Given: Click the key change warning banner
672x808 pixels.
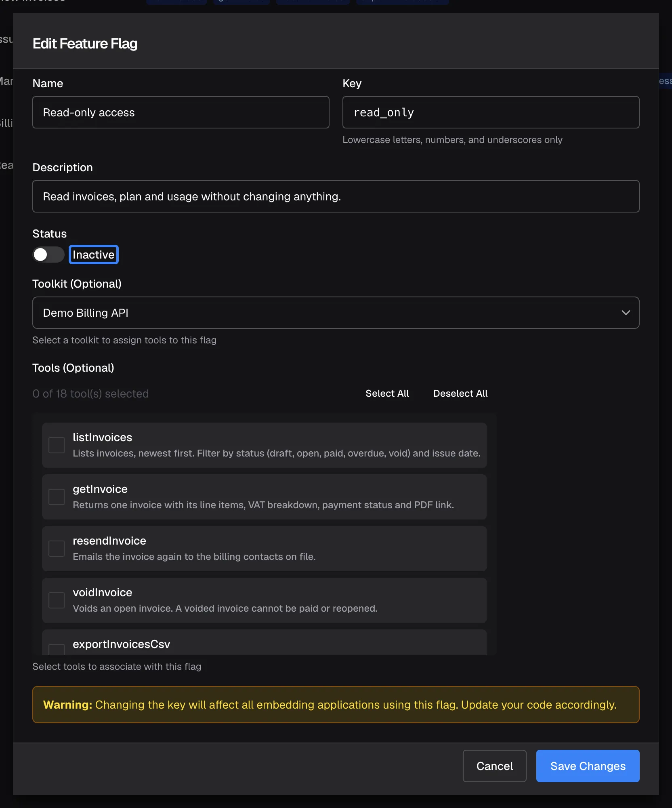Looking at the screenshot, I should coord(336,705).
